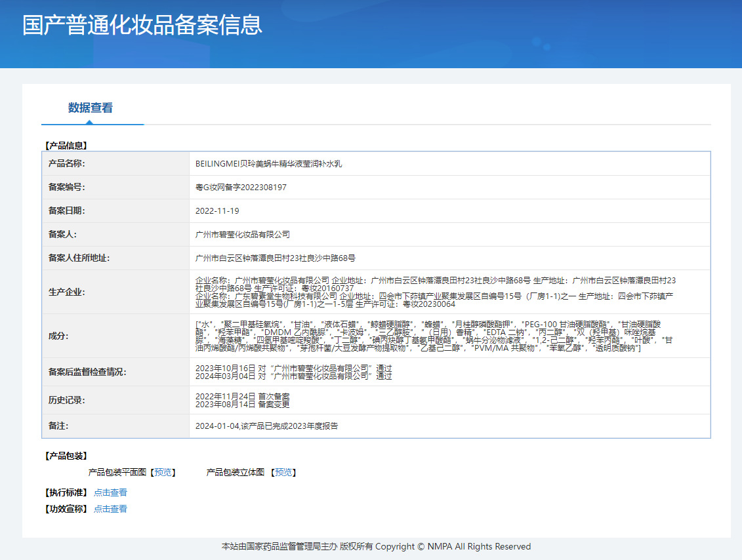This screenshot has width=742, height=560.
Task: Click the 数据查看 tab
Action: (x=90, y=108)
